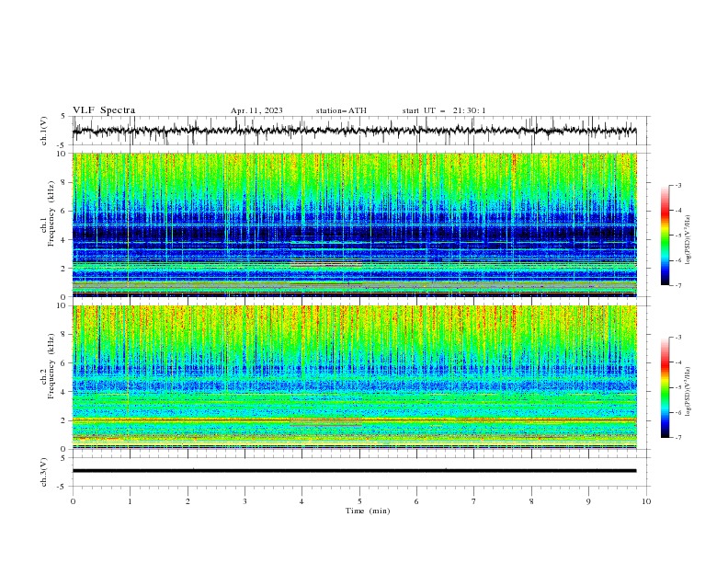Click the log(PSD) label beside ch.1 color bar
The width and height of the screenshot is (728, 563).
[688, 240]
